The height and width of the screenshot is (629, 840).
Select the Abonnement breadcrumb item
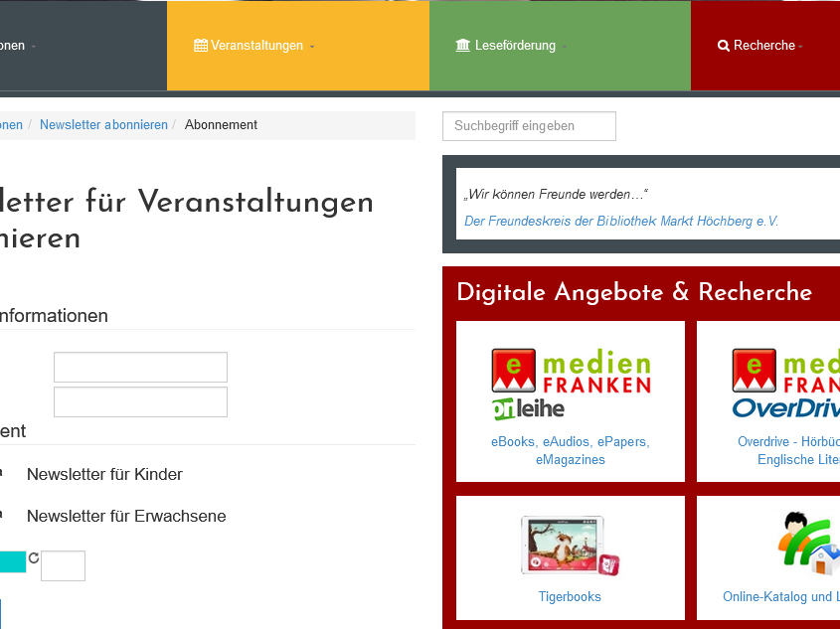click(221, 125)
